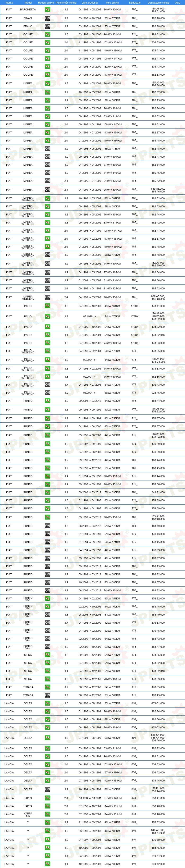This screenshot has height=868, width=185.
Task: Click petrol icon in Lancia Y 1.1 row
Action: (47, 822)
